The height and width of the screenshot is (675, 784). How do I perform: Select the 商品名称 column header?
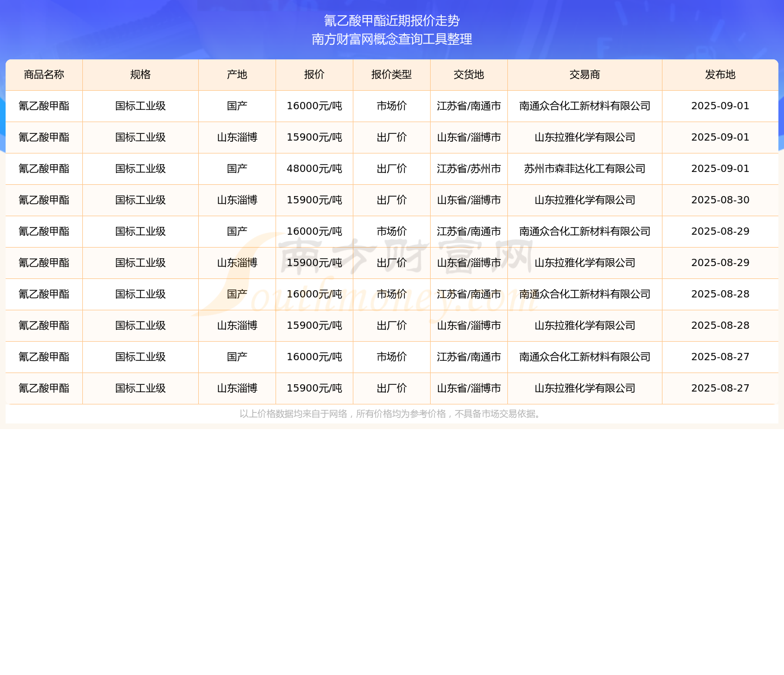point(44,75)
